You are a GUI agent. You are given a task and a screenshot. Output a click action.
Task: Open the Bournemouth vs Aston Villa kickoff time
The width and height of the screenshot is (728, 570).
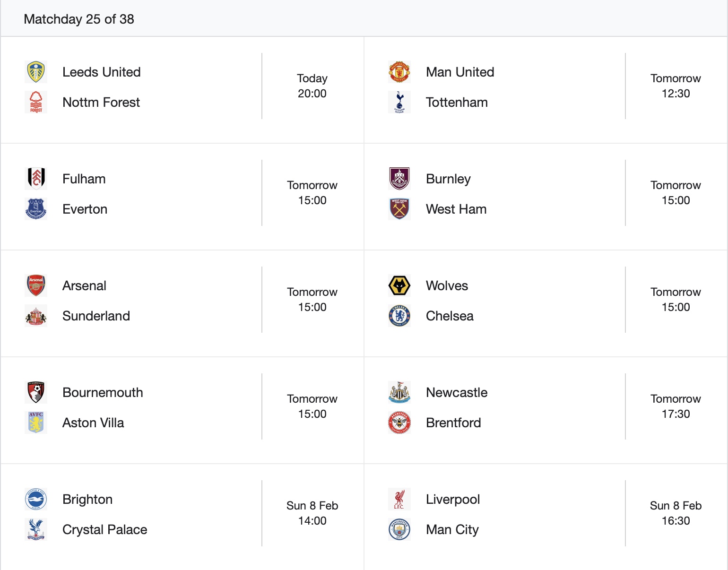(312, 406)
